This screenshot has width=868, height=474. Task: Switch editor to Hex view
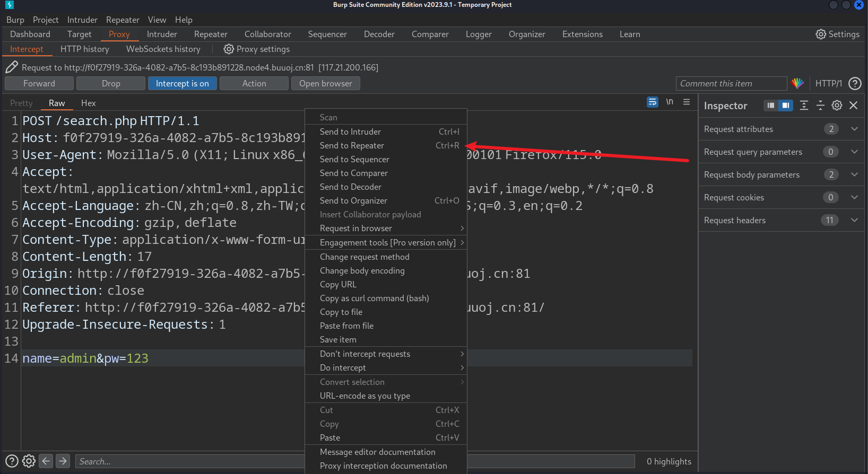click(89, 103)
